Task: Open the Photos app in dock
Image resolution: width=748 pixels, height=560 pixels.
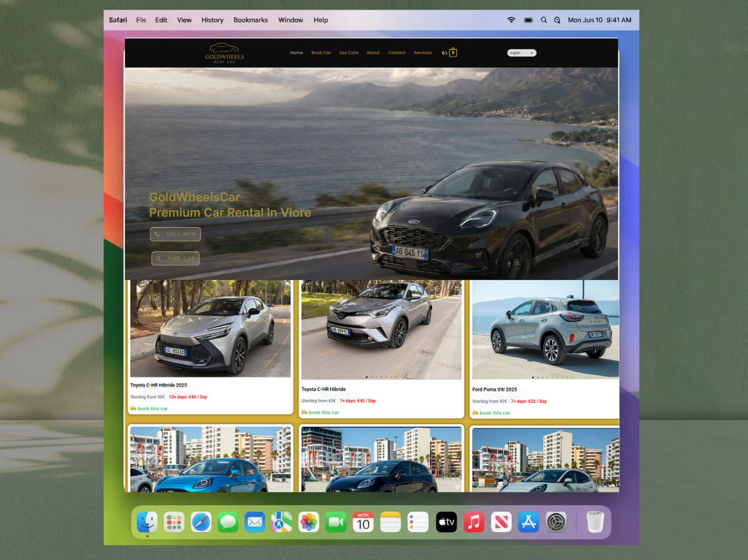Action: pos(309,522)
